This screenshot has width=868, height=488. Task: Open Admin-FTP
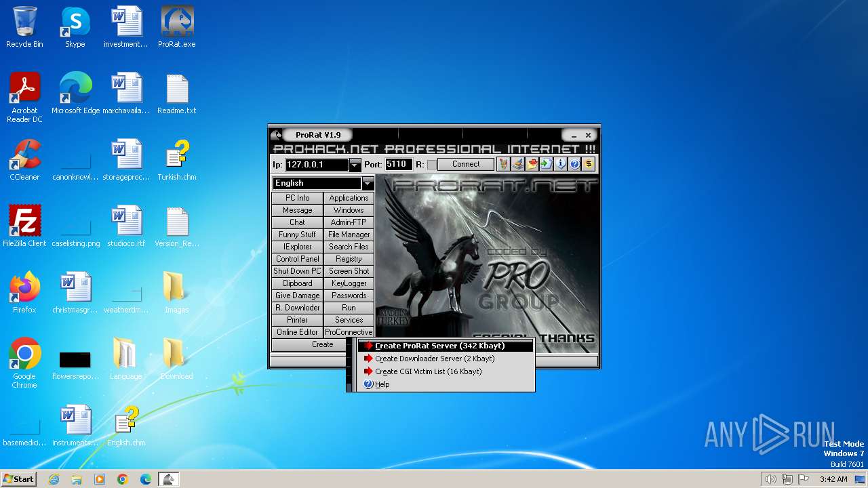click(349, 222)
